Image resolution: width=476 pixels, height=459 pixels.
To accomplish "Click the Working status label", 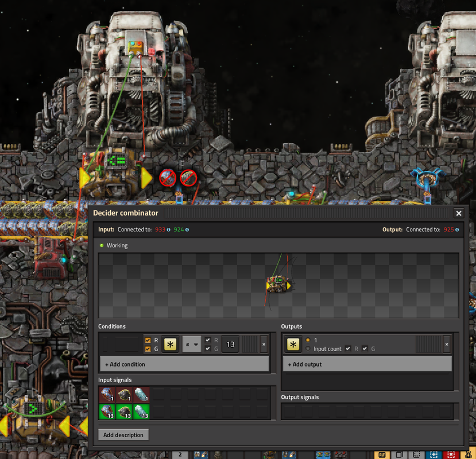I will [117, 246].
